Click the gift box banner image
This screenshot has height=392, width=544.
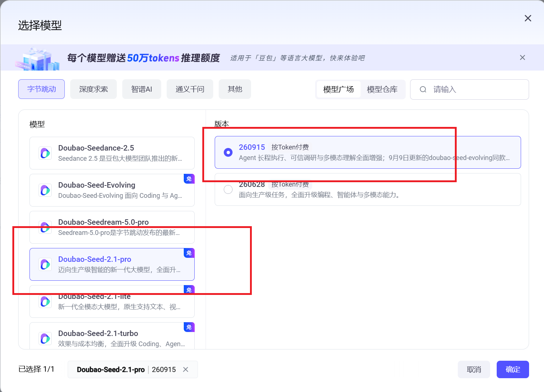click(38, 59)
